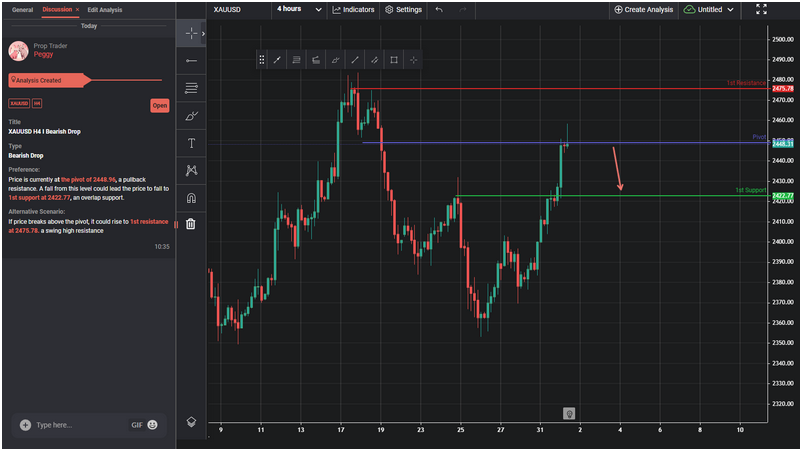Select brush in floating toolbar

pyautogui.click(x=335, y=60)
